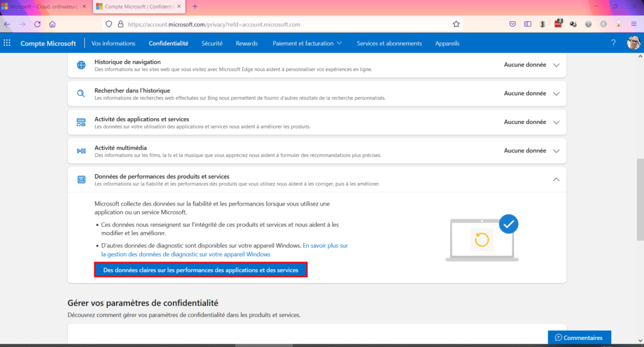Click the Données de performances chart icon
The image size is (644, 347).
(x=81, y=179)
